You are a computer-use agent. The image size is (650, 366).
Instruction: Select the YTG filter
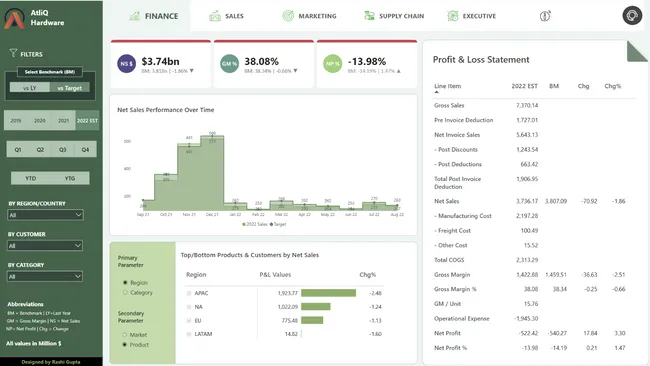70,178
